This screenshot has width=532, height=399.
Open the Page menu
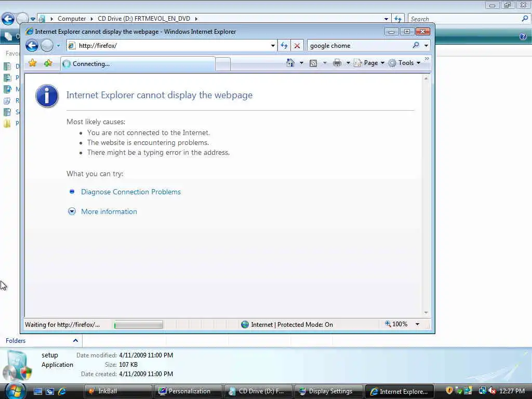point(369,63)
